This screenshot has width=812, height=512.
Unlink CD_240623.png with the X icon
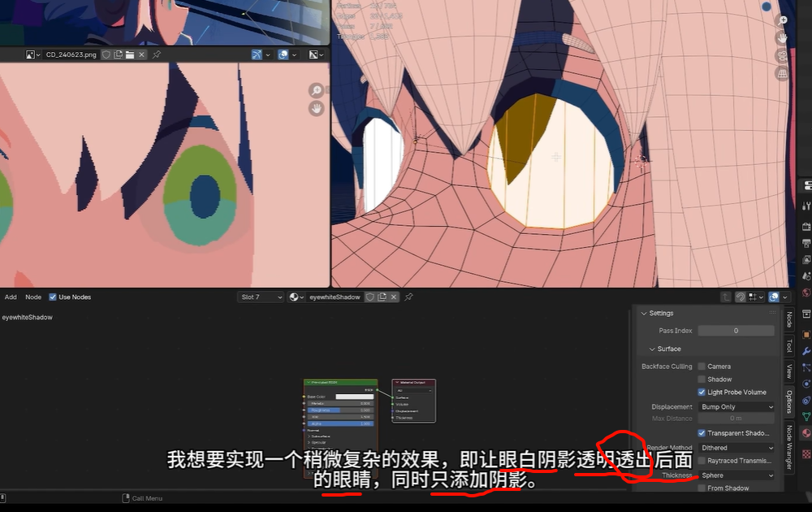pos(141,54)
